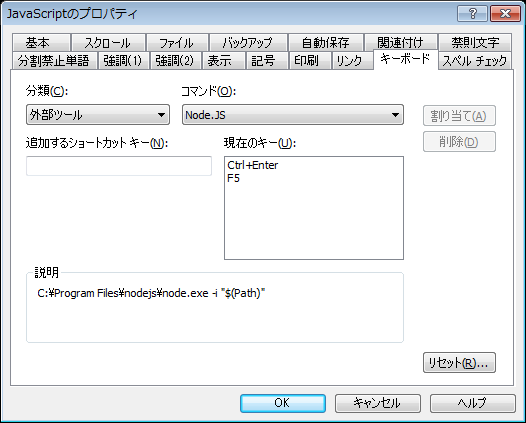This screenshot has height=423, width=526.
Task: Confirm with the OK button
Action: [282, 403]
